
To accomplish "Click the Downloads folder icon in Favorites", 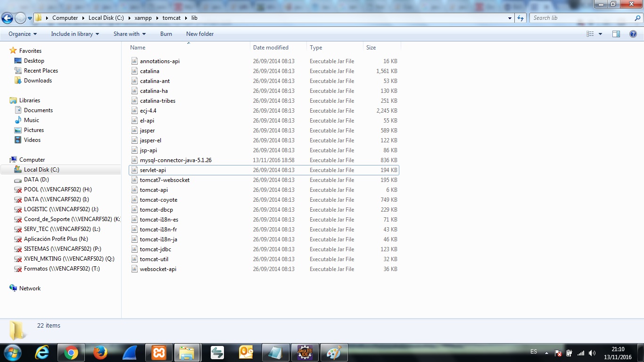I will (x=18, y=81).
